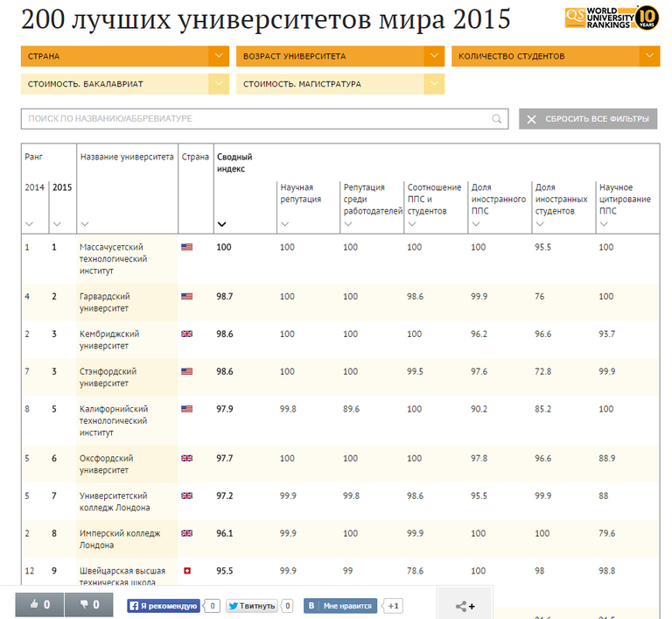Open Швейцарская высшая техническая школа link

click(122, 576)
